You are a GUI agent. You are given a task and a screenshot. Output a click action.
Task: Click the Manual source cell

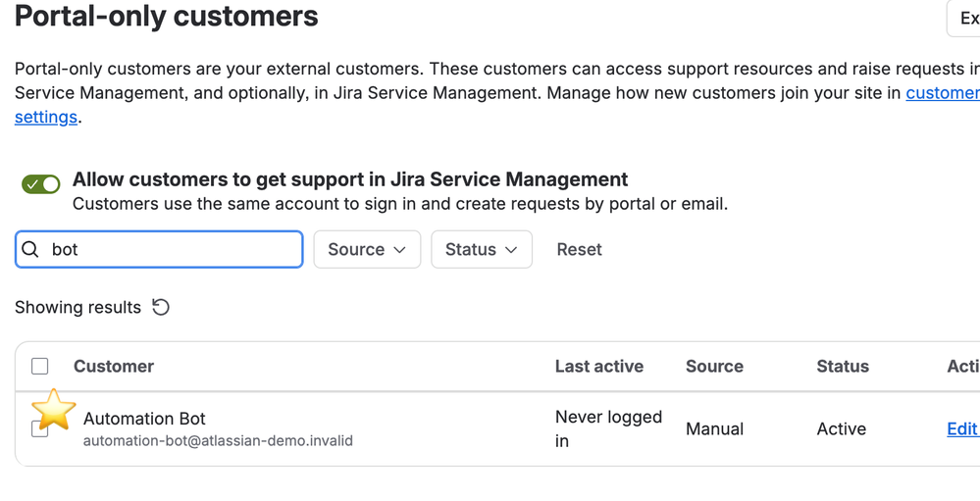tap(714, 429)
